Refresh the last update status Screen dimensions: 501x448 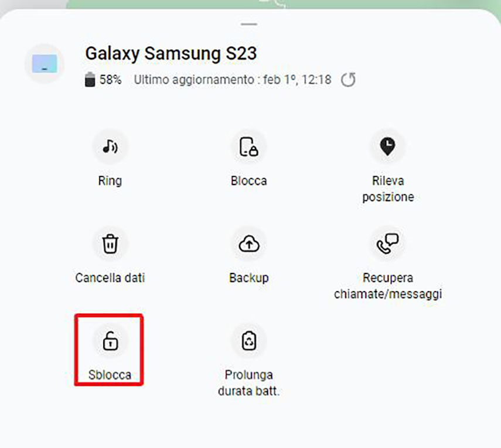[x=348, y=80]
